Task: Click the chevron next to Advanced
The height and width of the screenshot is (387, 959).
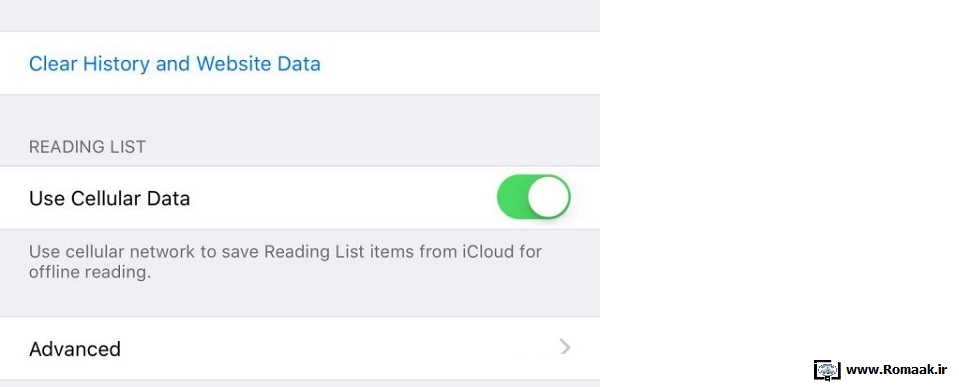Action: (x=565, y=348)
